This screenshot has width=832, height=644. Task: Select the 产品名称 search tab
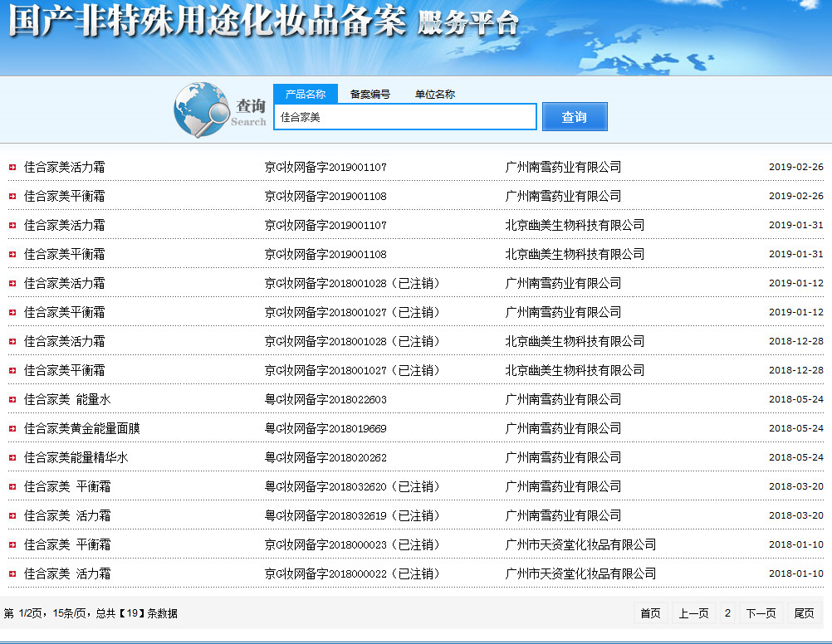(305, 94)
